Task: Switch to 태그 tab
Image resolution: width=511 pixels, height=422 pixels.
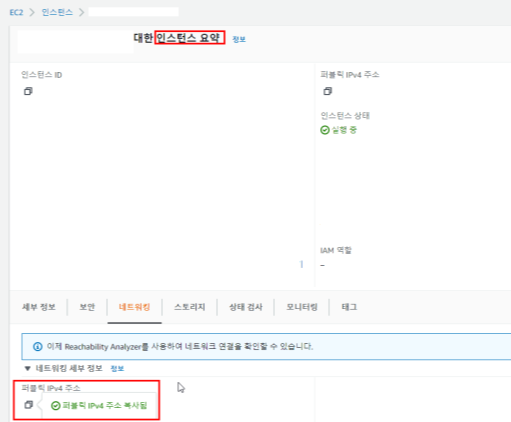Action: [349, 307]
